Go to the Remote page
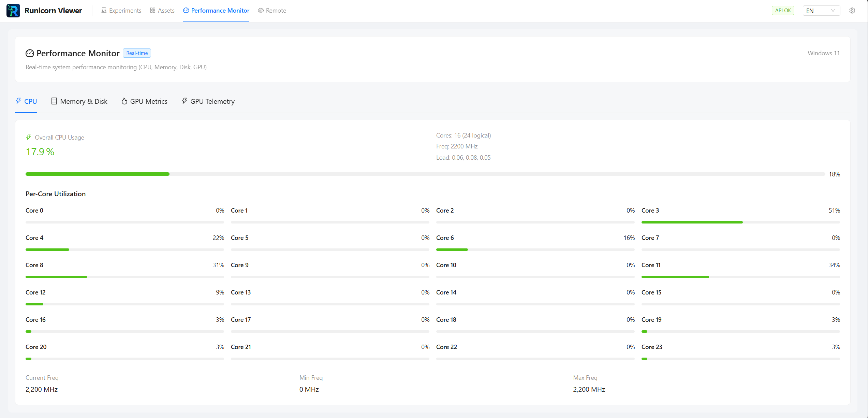 [276, 11]
